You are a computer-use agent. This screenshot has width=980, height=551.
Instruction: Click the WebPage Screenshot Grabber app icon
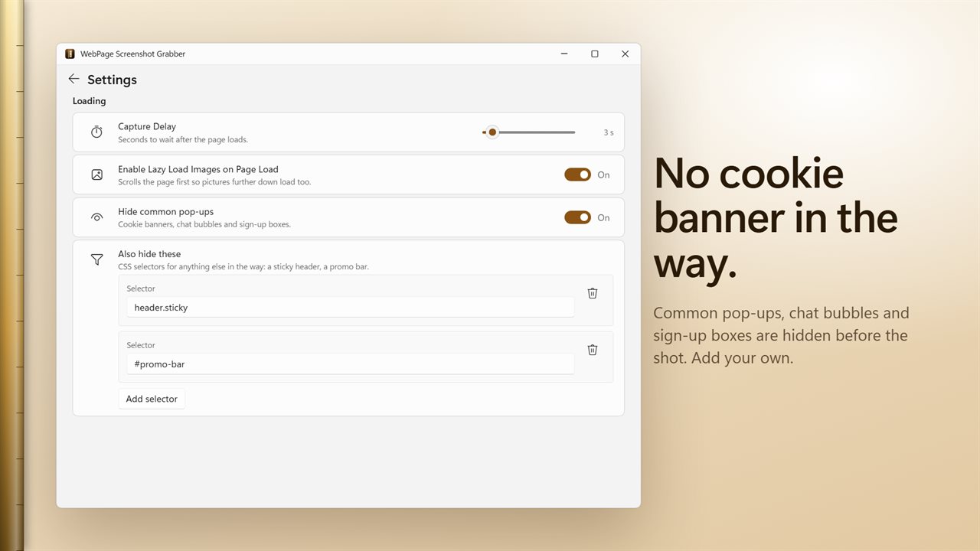click(x=70, y=54)
